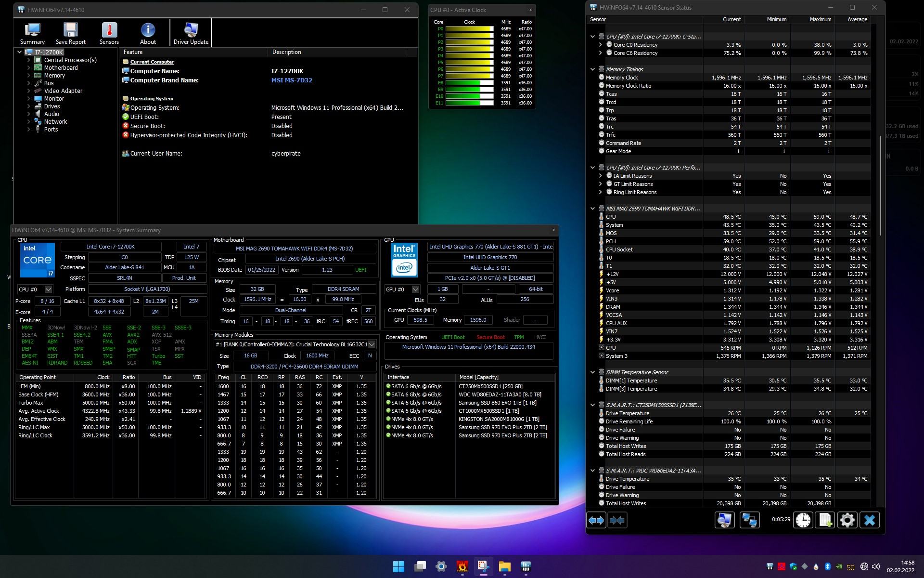Click the sensor window vertical scrollbar

point(881,185)
